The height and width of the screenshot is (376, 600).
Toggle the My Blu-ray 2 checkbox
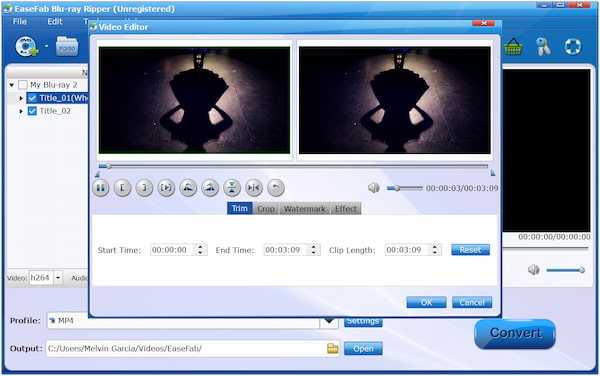coord(23,85)
